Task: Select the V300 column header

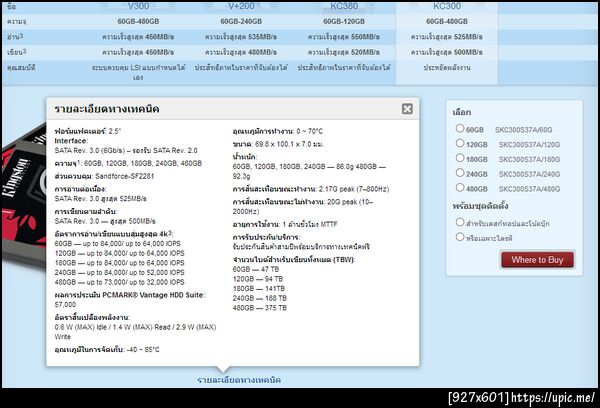Action: [139, 6]
